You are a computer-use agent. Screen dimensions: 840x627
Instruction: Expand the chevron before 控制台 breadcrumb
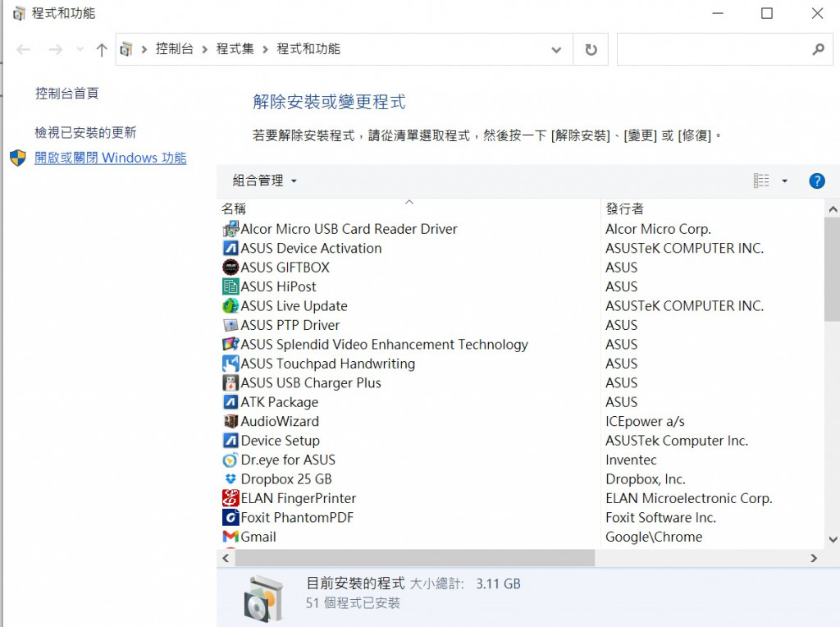click(144, 50)
